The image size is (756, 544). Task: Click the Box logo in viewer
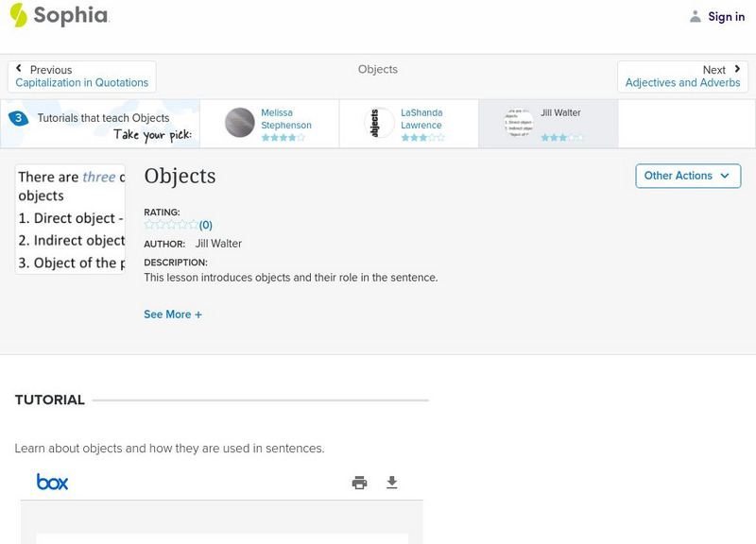click(x=52, y=483)
